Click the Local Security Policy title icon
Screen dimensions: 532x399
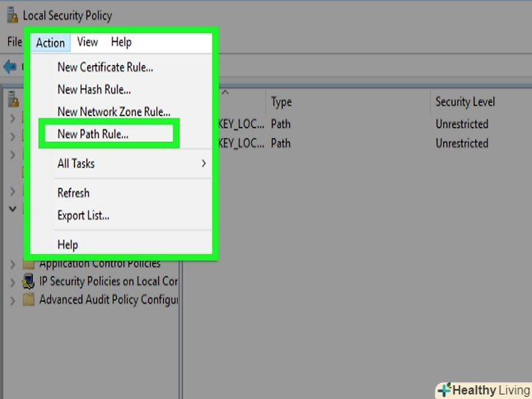(12, 15)
